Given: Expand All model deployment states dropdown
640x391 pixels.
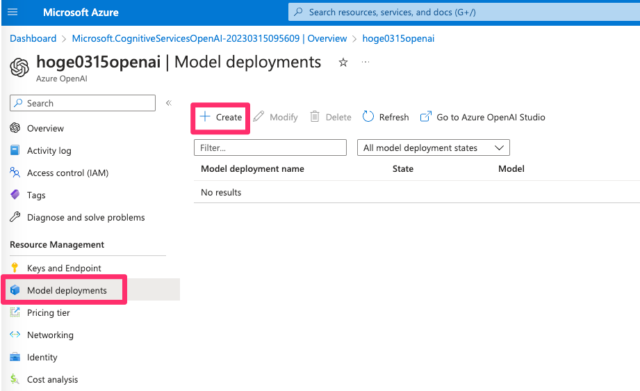Looking at the screenshot, I should point(433,148).
